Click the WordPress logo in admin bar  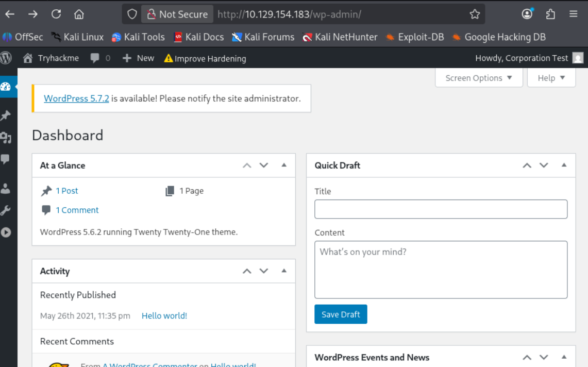tap(6, 58)
